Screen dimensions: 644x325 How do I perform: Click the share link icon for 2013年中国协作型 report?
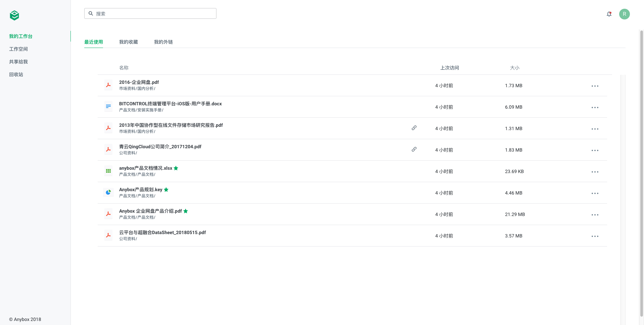point(414,128)
